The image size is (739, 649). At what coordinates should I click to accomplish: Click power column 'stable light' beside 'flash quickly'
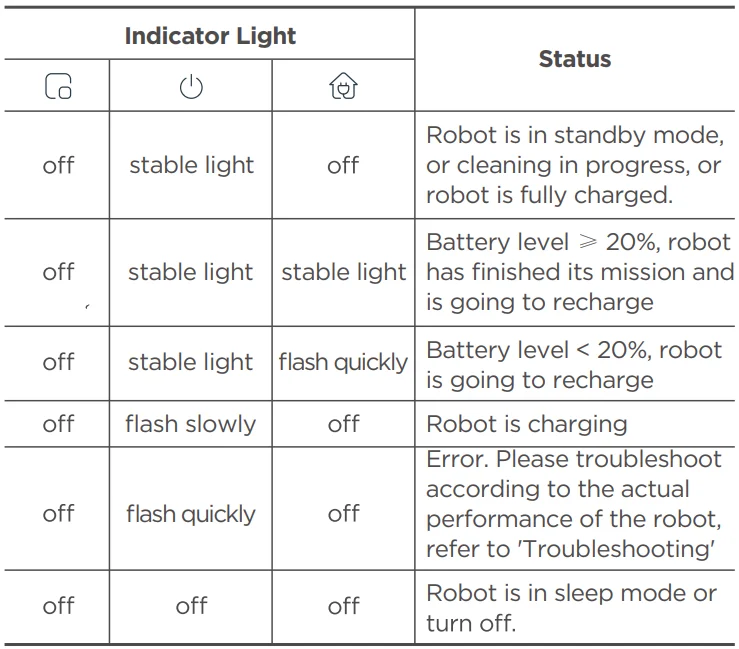click(190, 362)
